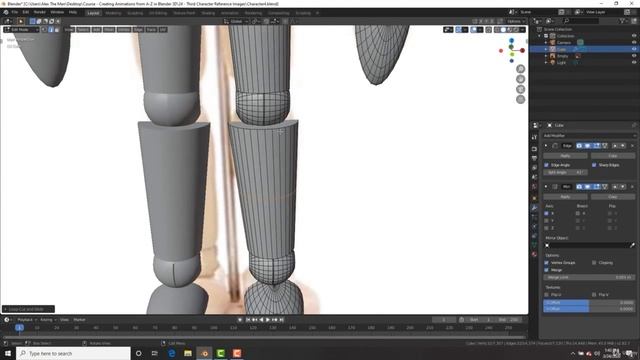Open the Physics properties tab

tap(534, 226)
